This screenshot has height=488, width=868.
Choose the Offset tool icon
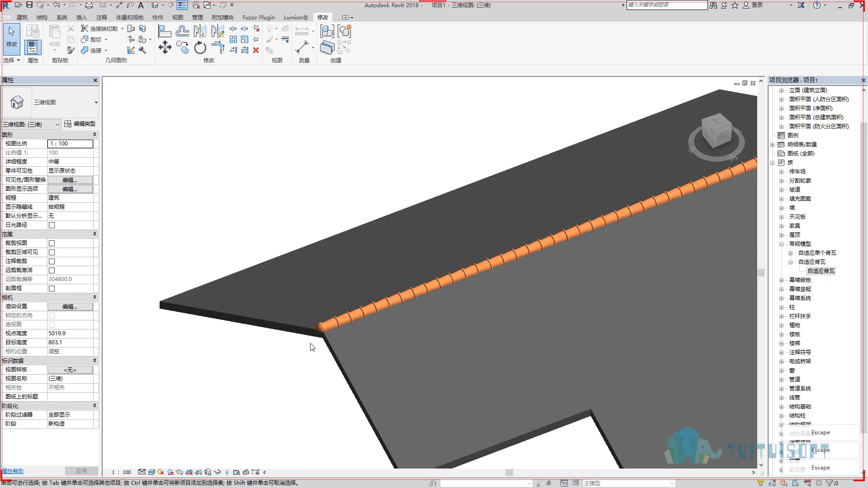click(x=183, y=31)
